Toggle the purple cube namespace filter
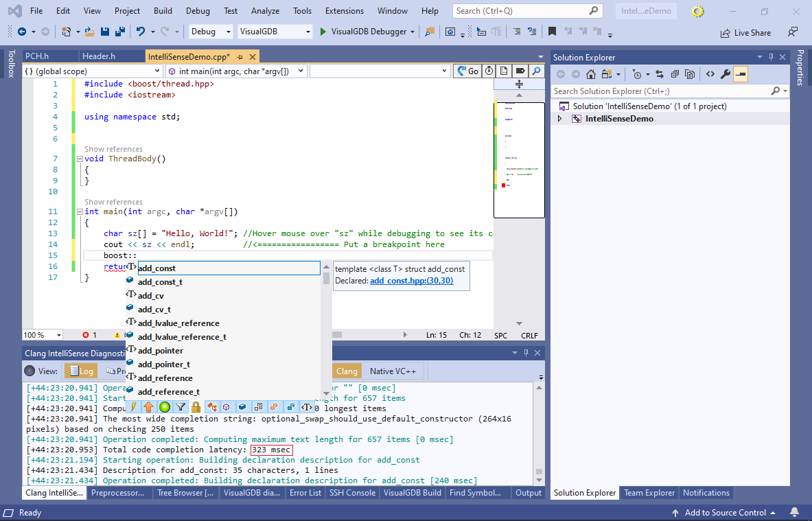This screenshot has height=521, width=812. tap(227, 407)
